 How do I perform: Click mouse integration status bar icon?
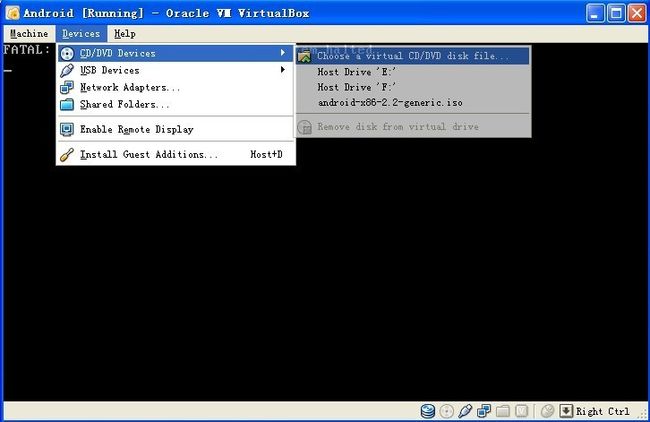548,411
